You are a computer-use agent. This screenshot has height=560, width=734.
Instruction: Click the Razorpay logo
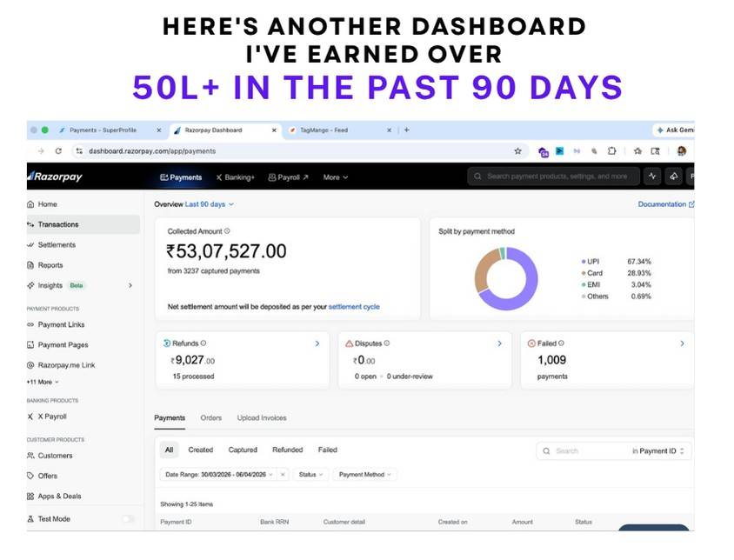click(55, 177)
